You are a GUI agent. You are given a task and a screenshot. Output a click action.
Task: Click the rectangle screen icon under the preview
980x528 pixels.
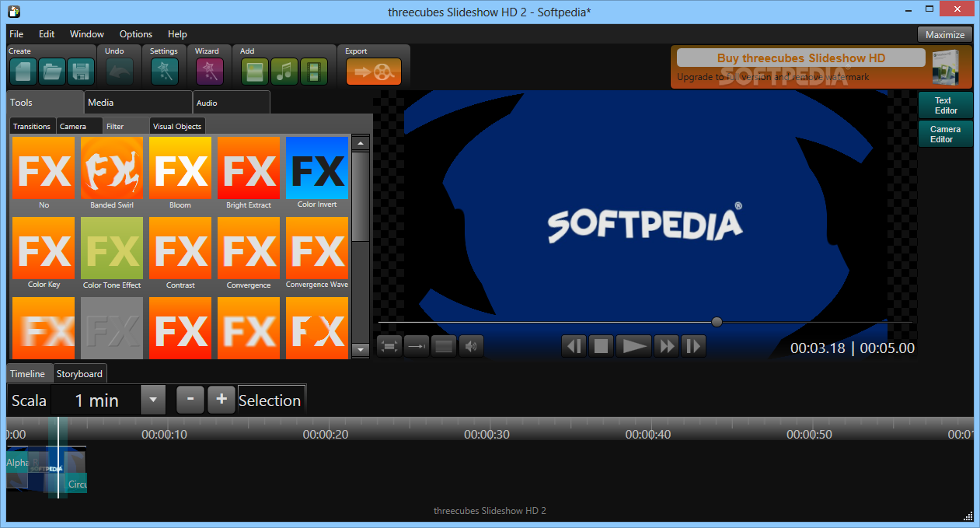[x=444, y=346]
